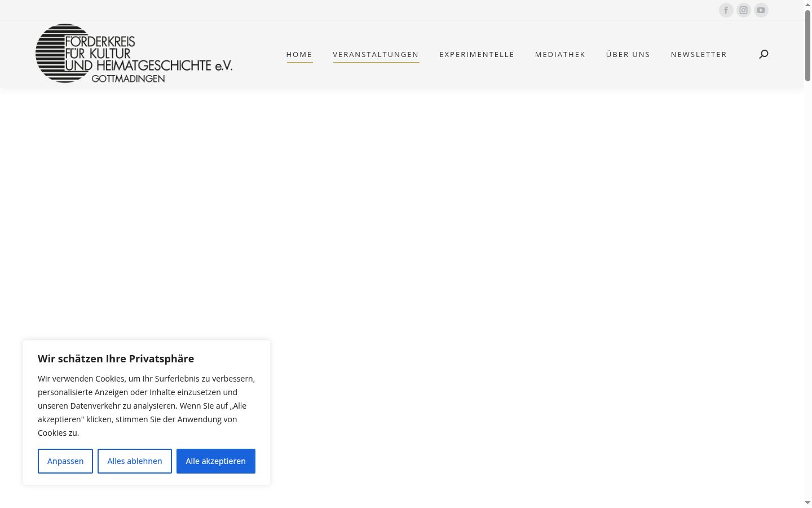Open the Facebook page icon

[726, 10]
